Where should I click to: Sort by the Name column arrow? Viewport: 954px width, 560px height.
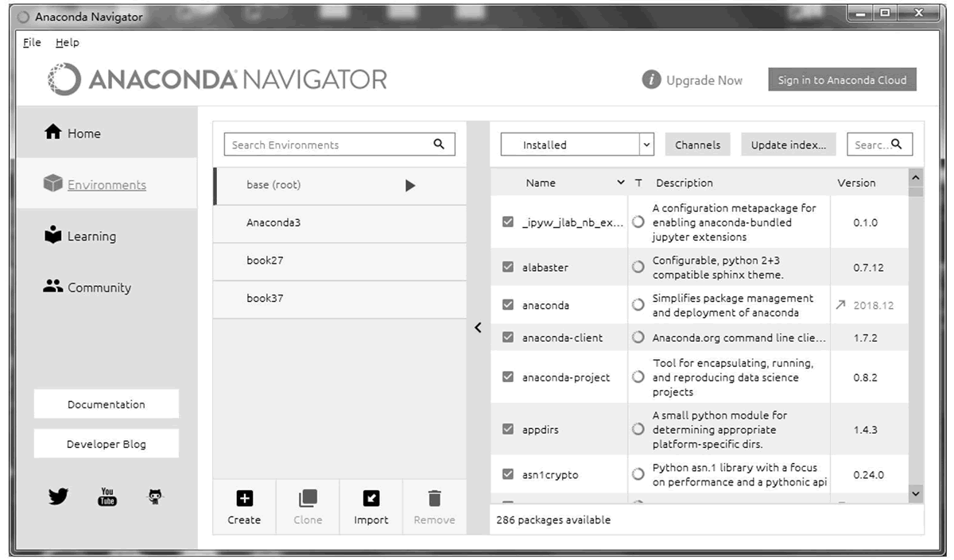click(621, 183)
